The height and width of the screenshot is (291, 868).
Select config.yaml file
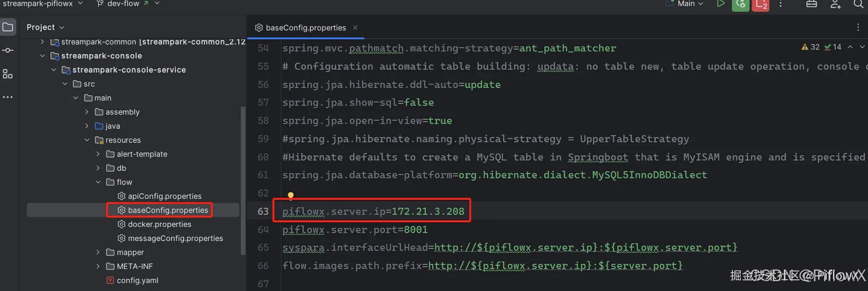(x=132, y=280)
